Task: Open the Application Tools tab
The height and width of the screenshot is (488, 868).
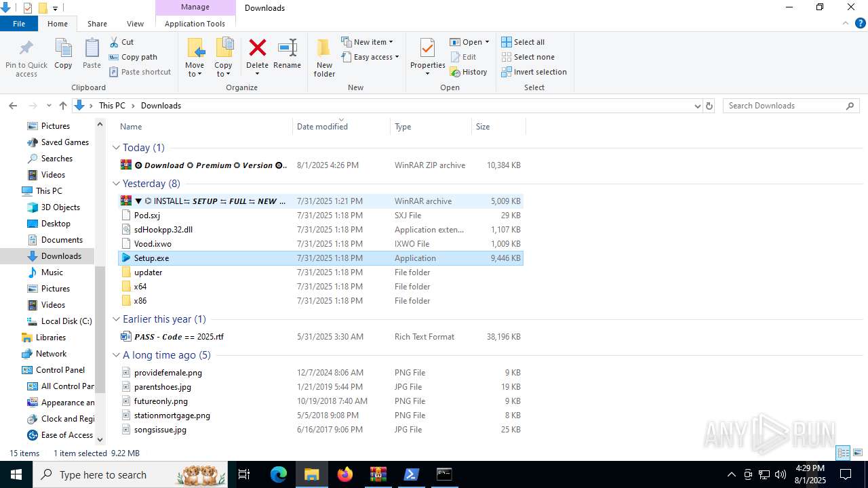Action: [195, 24]
